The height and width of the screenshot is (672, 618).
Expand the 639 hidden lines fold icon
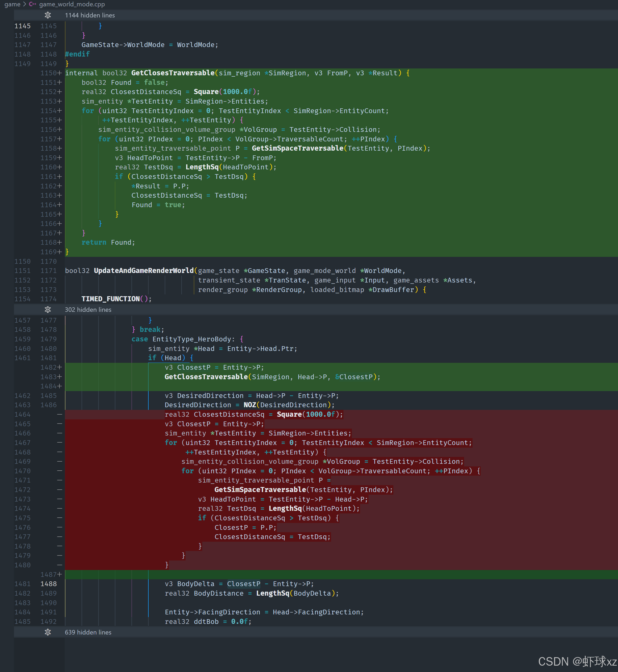[x=48, y=632]
